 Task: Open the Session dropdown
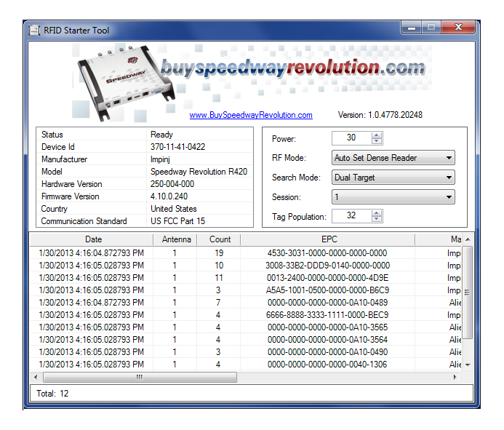[x=393, y=197]
